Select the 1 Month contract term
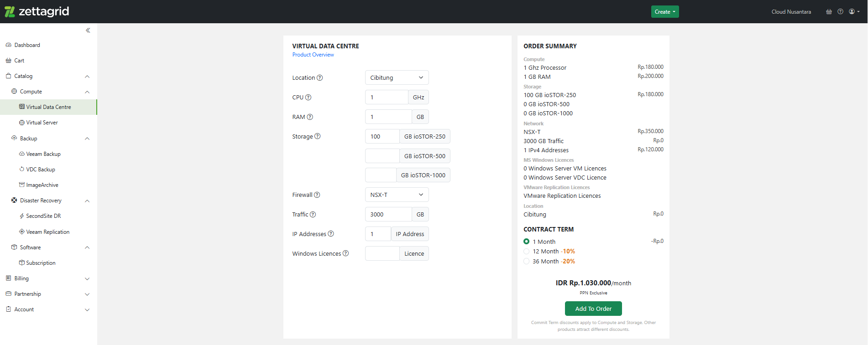This screenshot has width=868, height=345. point(526,242)
